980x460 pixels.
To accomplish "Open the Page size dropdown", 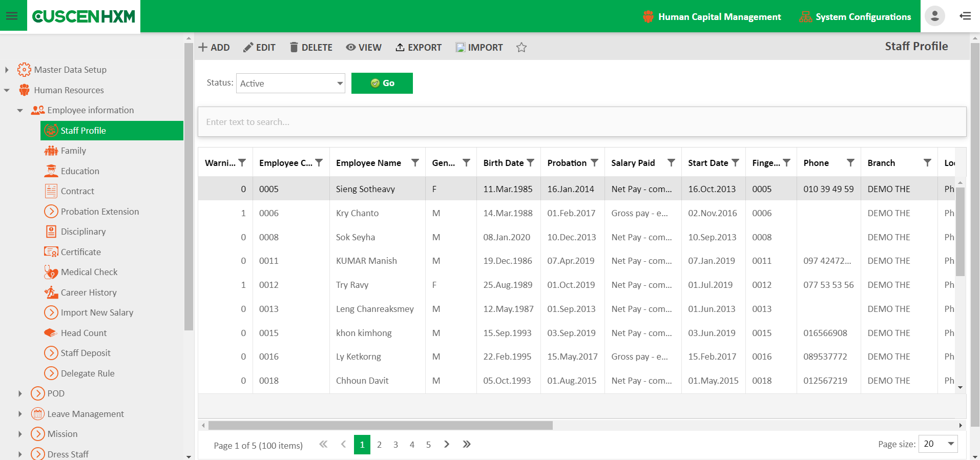I will click(937, 444).
